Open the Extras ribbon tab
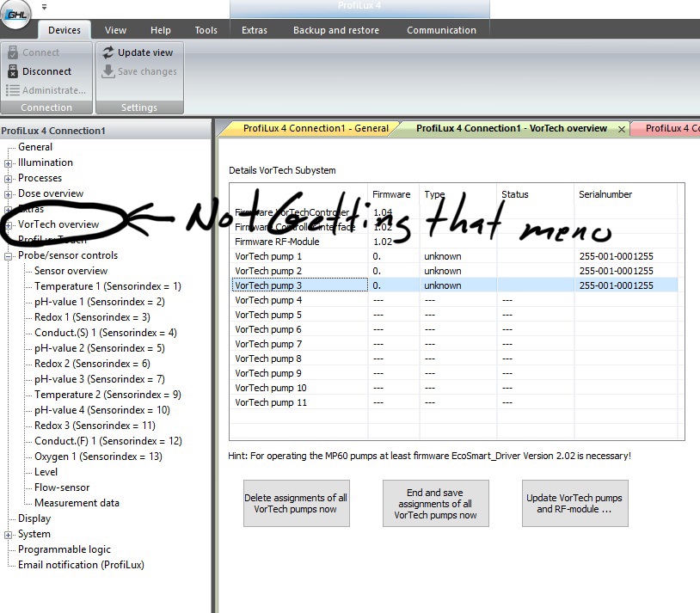 (x=255, y=30)
